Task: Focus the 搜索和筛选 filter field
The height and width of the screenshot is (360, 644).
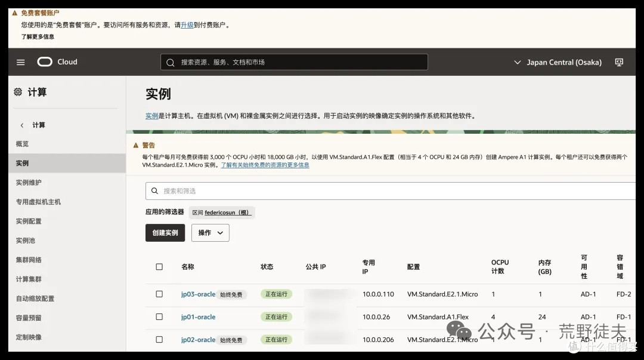Action: click(x=390, y=191)
